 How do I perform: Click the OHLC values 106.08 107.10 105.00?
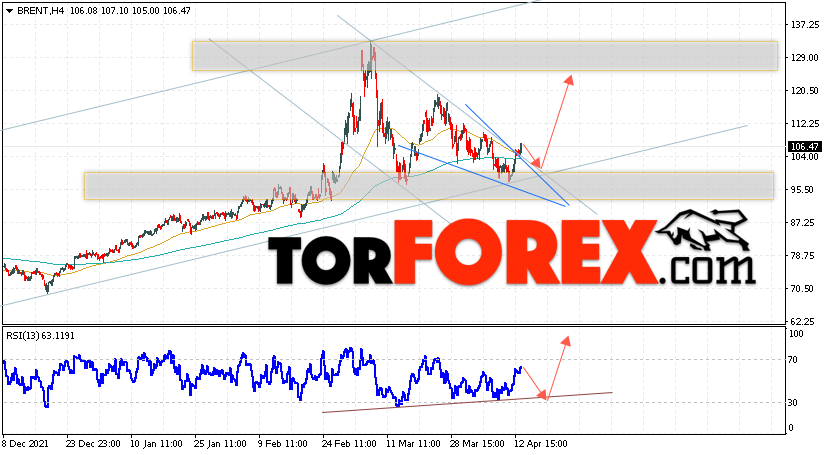click(x=115, y=11)
